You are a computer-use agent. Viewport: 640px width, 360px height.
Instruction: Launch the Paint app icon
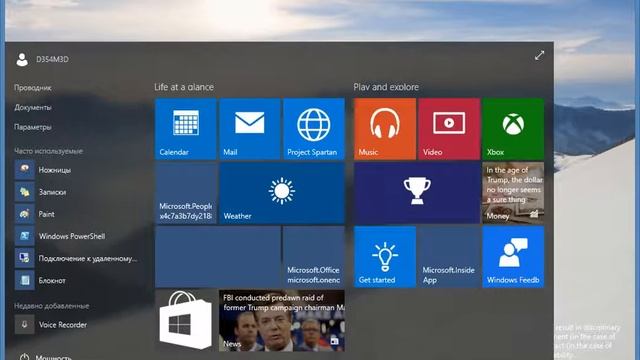pos(24,214)
